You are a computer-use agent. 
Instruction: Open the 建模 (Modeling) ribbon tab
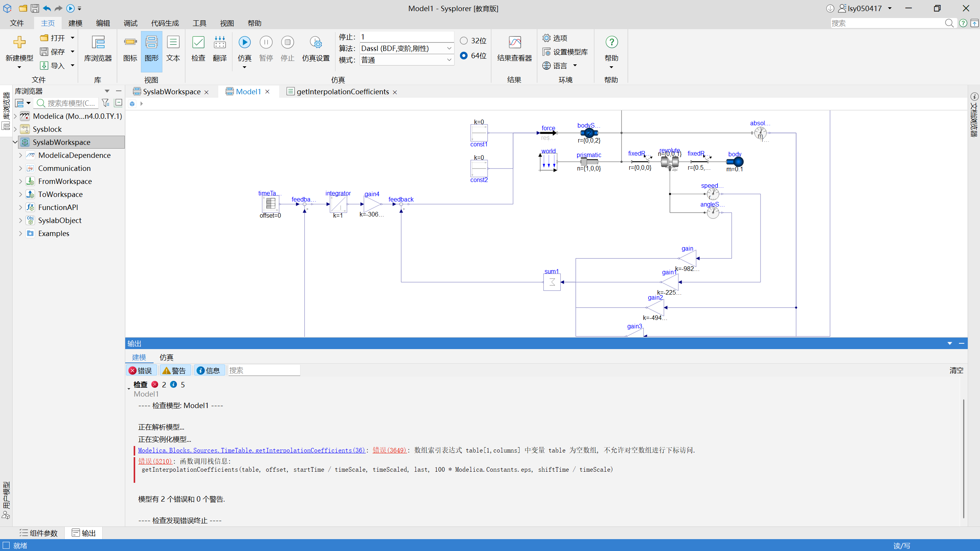pos(75,23)
